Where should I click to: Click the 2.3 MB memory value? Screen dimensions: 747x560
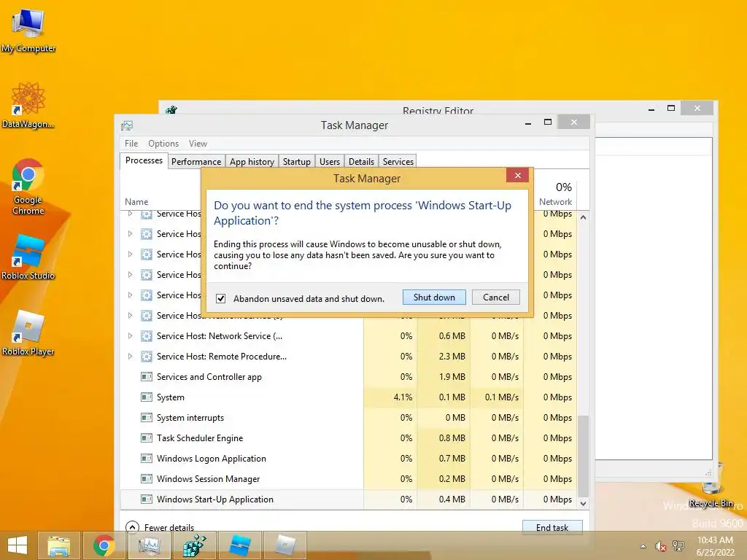click(452, 356)
